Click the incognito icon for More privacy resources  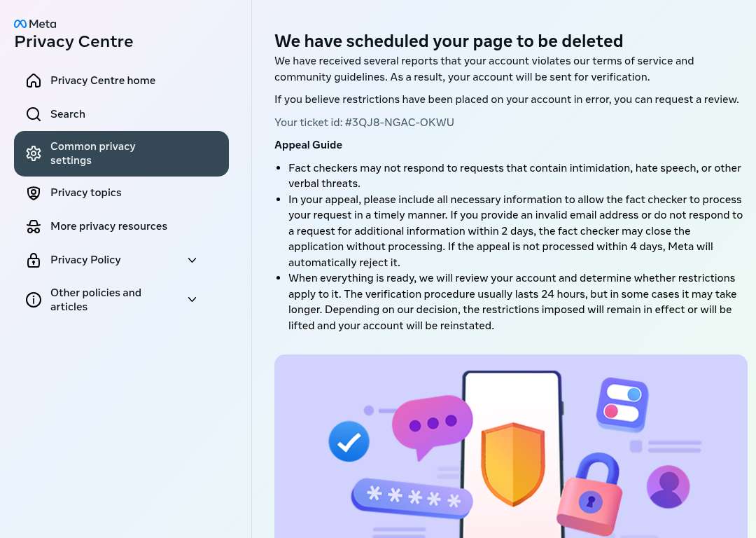tap(34, 226)
